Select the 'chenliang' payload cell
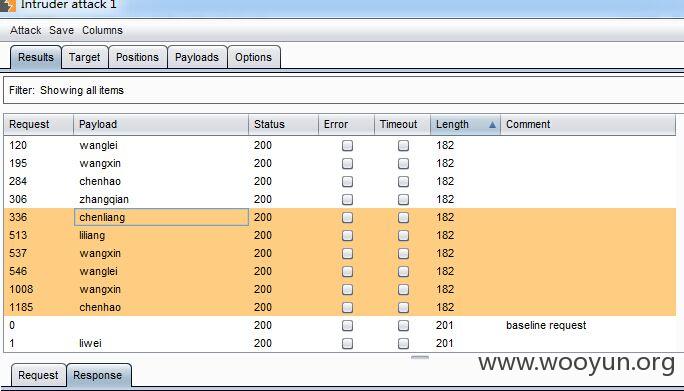The width and height of the screenshot is (684, 391). click(161, 217)
